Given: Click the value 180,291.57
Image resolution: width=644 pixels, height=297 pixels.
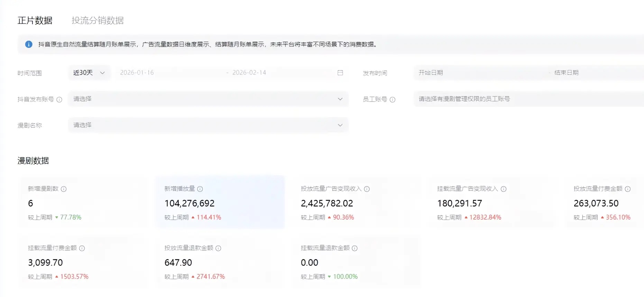Looking at the screenshot, I should [x=460, y=204].
